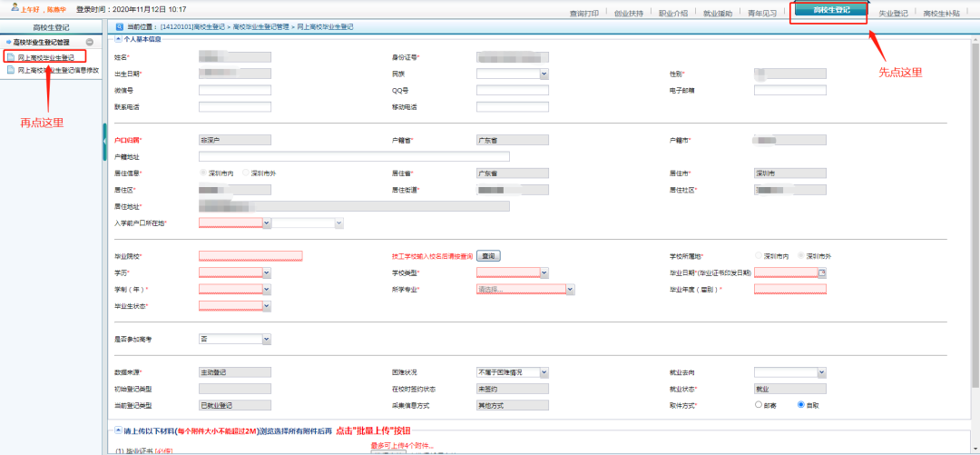Switch to the 高校生登记 tab
Screen dimensions: 980x455
pos(831,10)
